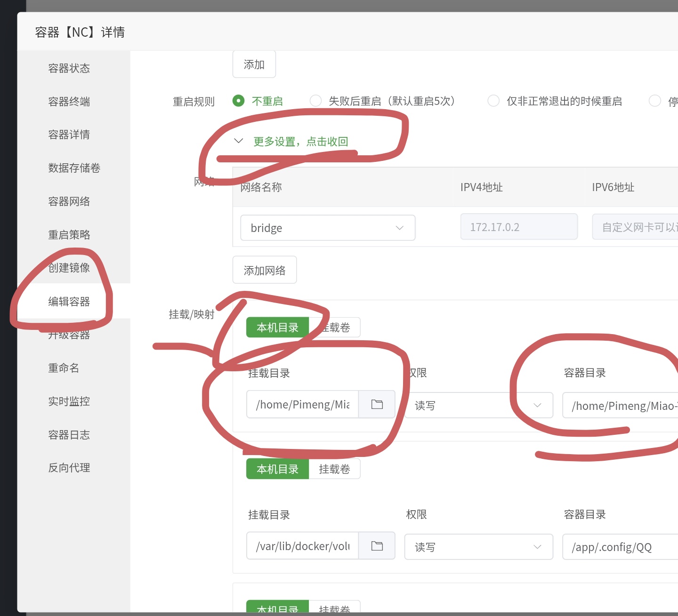Open 读写 permission dropdown for first mount
This screenshot has width=678, height=616.
click(x=478, y=405)
